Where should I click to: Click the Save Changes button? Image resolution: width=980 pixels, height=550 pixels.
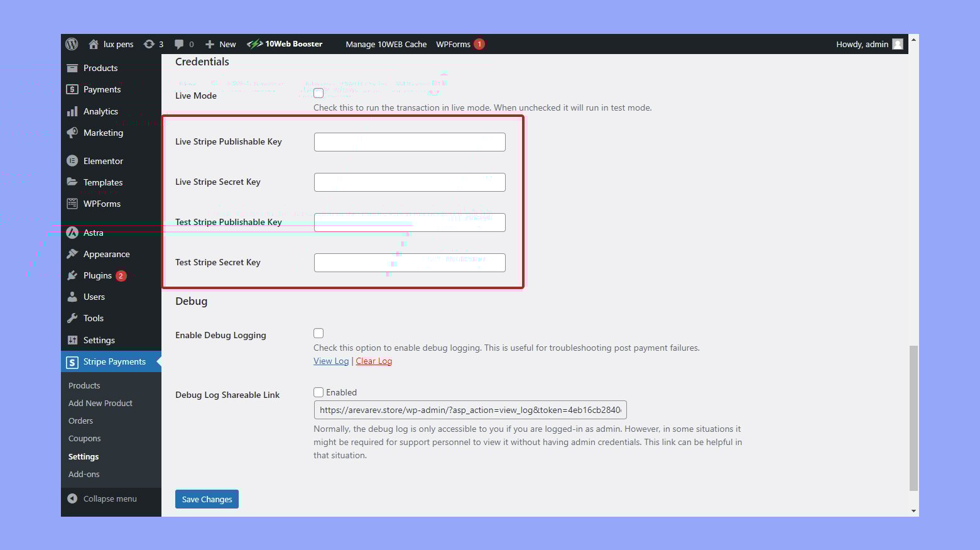click(207, 499)
